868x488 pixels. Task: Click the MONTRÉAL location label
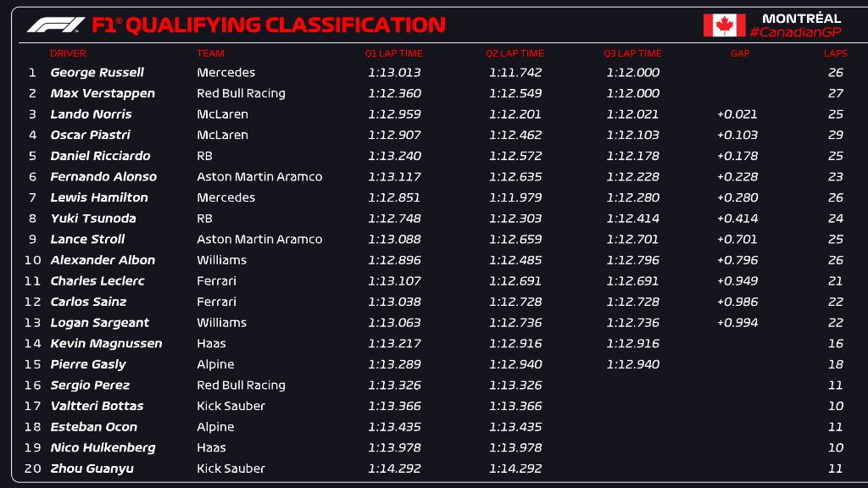pos(801,18)
